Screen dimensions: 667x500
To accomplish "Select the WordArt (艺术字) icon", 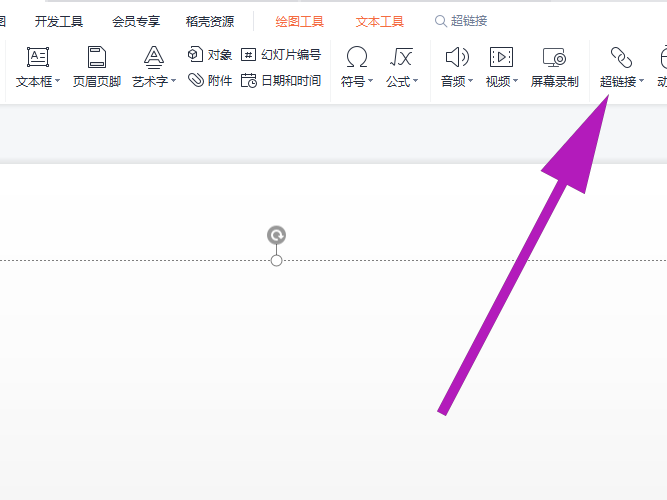I will (x=153, y=58).
